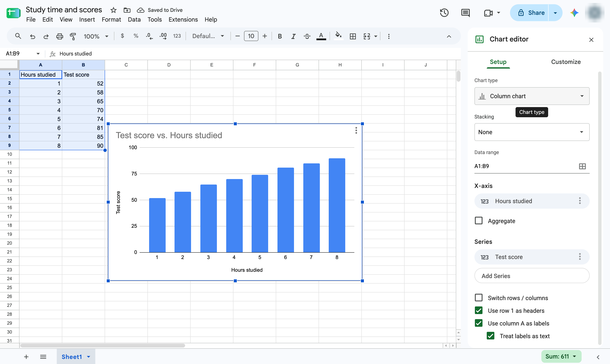This screenshot has height=364, width=610.
Task: Switch to the Customize tab
Action: [x=566, y=62]
